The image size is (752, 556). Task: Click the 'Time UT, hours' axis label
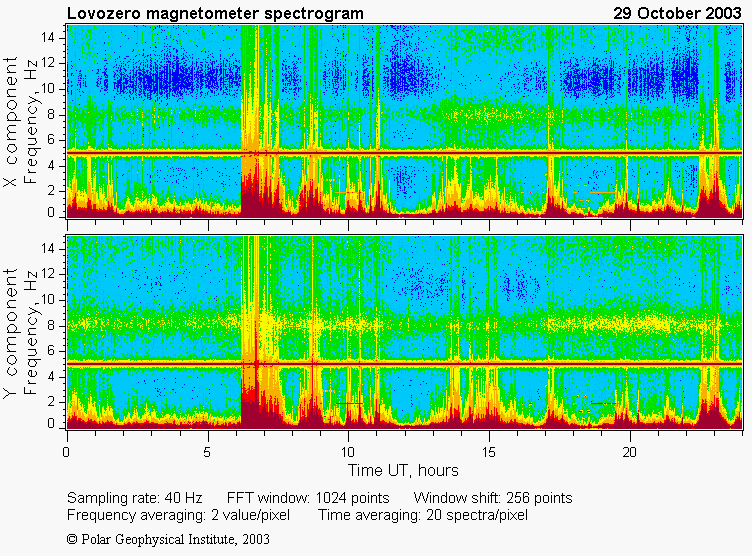pos(402,469)
